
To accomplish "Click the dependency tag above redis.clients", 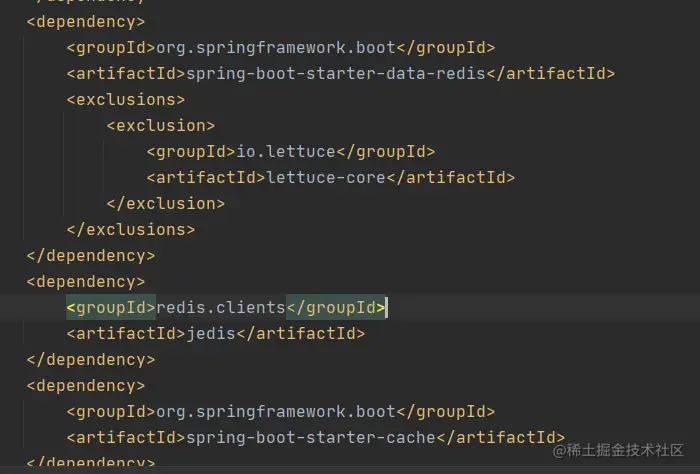I will point(86,282).
